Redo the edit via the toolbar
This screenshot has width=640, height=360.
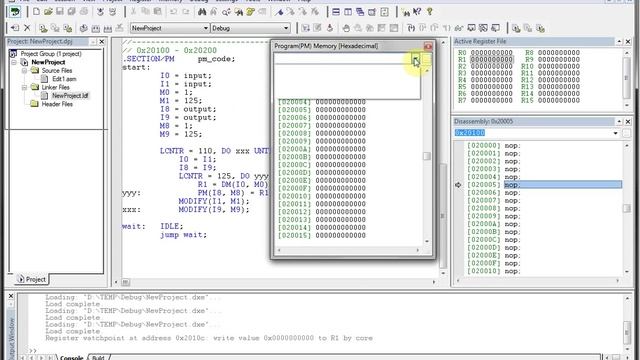point(186,12)
